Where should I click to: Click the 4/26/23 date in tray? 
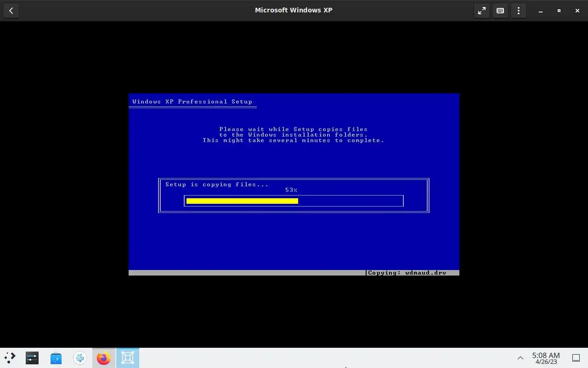click(x=546, y=362)
